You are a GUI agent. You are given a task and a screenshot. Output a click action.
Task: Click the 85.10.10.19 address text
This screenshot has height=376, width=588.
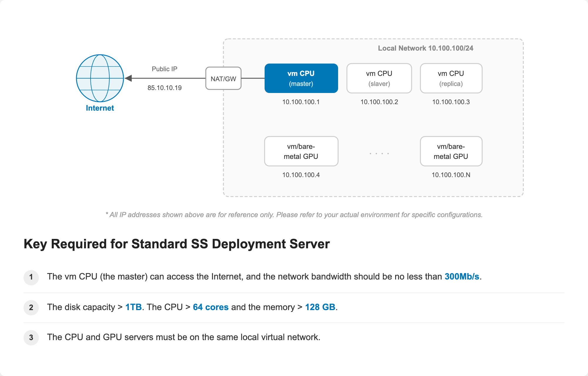click(x=164, y=88)
